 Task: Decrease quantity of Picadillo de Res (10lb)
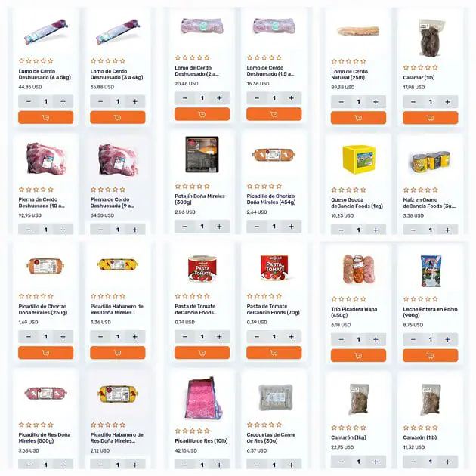[x=184, y=465]
